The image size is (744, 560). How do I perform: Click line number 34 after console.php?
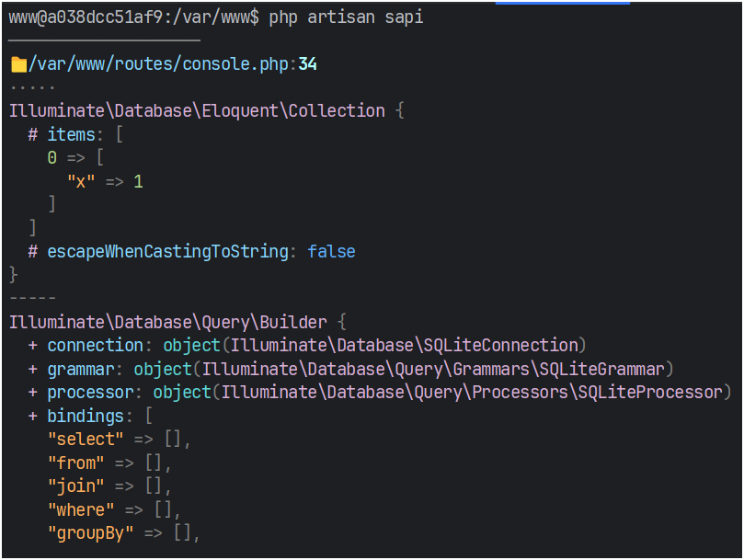(308, 64)
